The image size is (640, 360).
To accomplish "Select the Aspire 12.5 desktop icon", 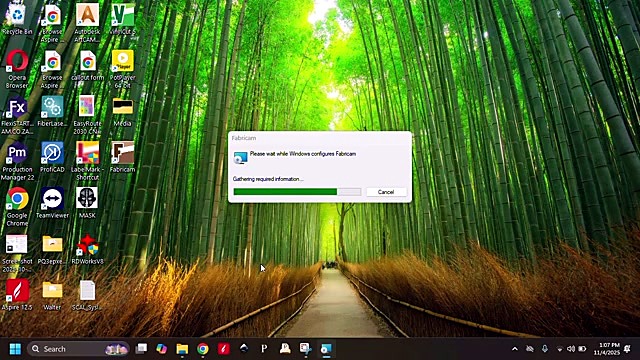I will tap(17, 295).
